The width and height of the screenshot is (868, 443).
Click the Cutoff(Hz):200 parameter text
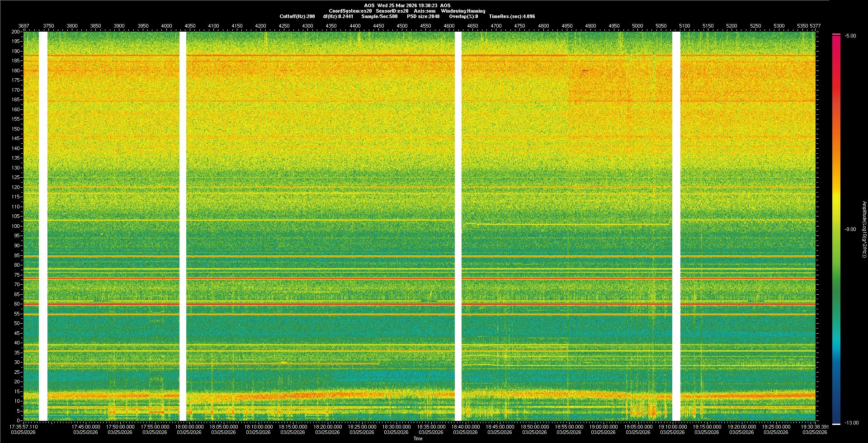click(x=297, y=16)
